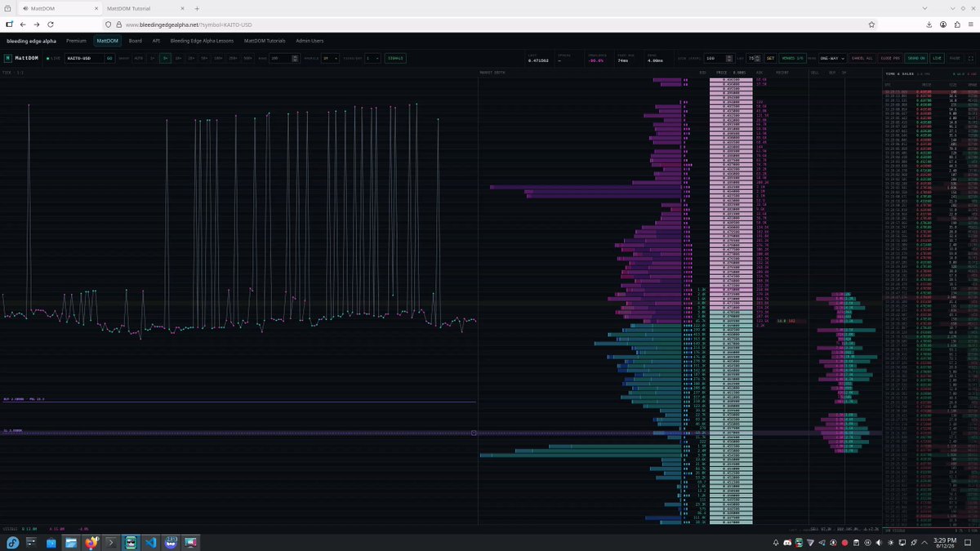The width and height of the screenshot is (980, 551).
Task: Click the CLOSE POS button
Action: pos(889,58)
